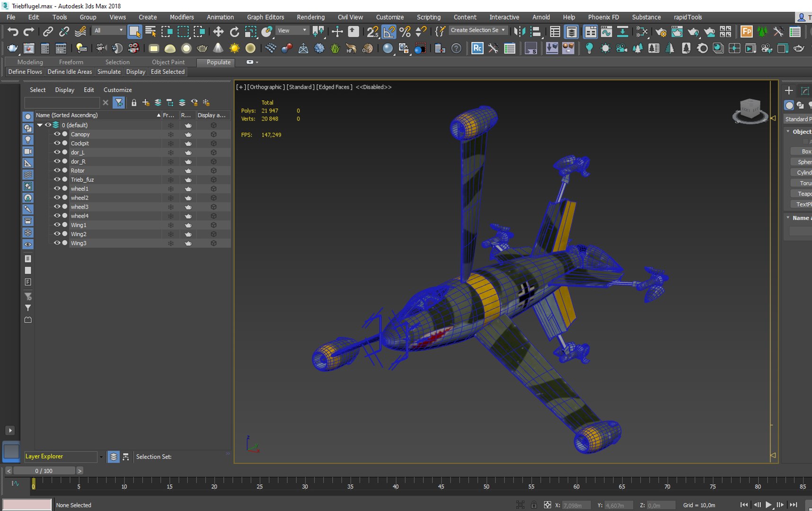Click the Undo arrow icon
Image resolution: width=812 pixels, height=511 pixels.
tap(13, 32)
